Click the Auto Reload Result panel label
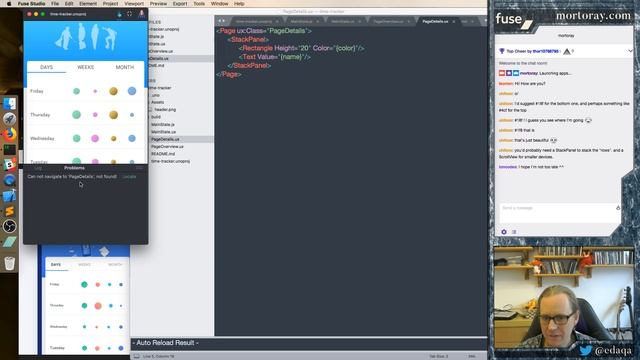Viewport: 640px width, 360px height. tap(165, 343)
